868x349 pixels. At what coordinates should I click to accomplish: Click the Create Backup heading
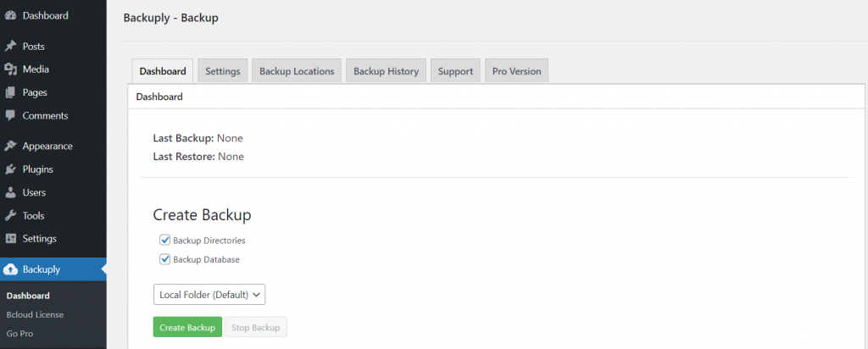[202, 215]
